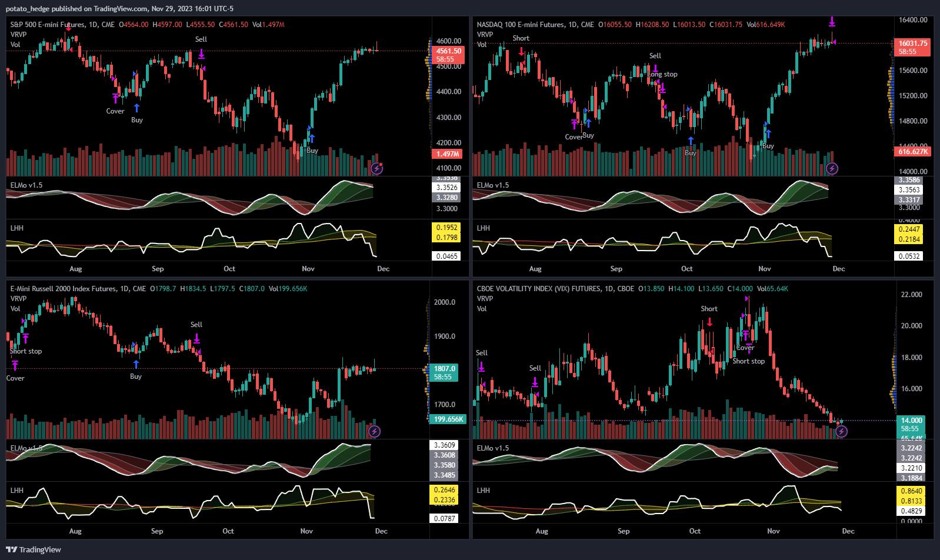Click the white 0.0787 LHH value tag
Viewport: 940px width, 560px height.
(x=444, y=519)
